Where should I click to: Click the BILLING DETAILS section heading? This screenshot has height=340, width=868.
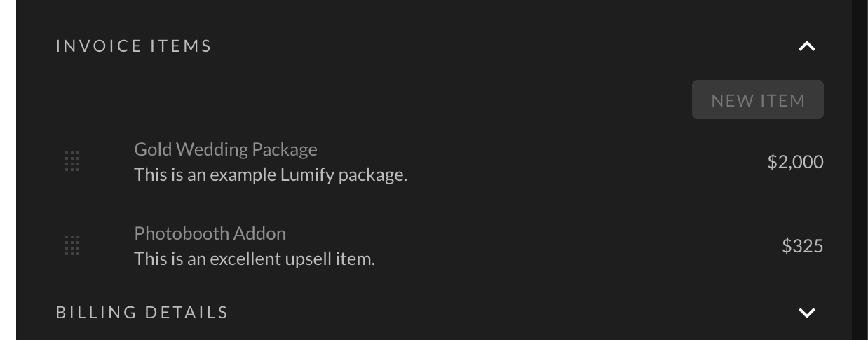click(142, 313)
